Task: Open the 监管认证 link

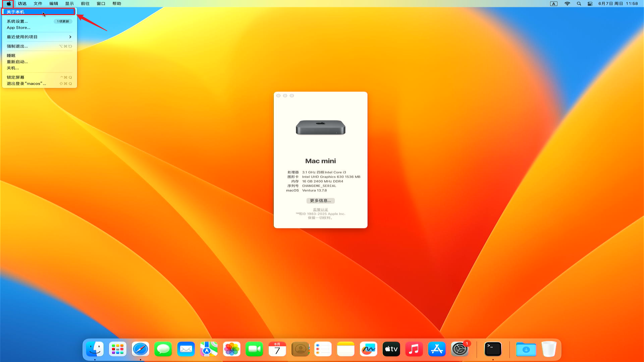Action: point(320,210)
